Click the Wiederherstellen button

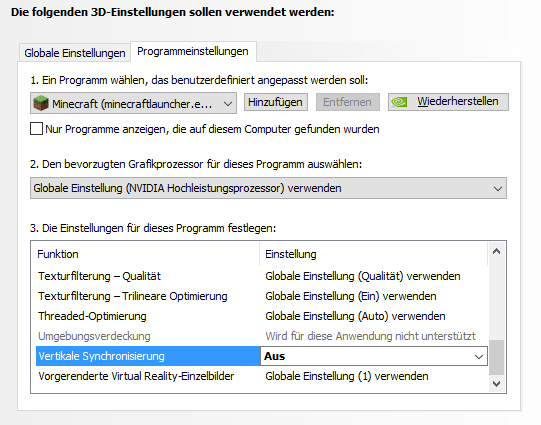pos(448,102)
